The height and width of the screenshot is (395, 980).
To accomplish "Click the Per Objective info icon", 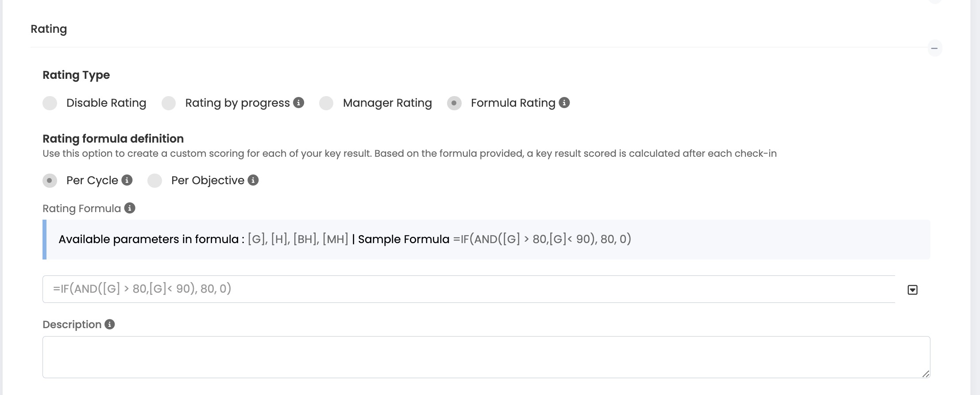I will tap(253, 180).
